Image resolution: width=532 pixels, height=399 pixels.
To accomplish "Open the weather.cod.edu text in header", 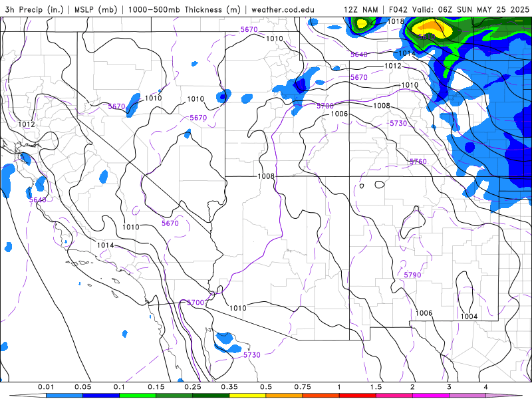I will pyautogui.click(x=283, y=9).
